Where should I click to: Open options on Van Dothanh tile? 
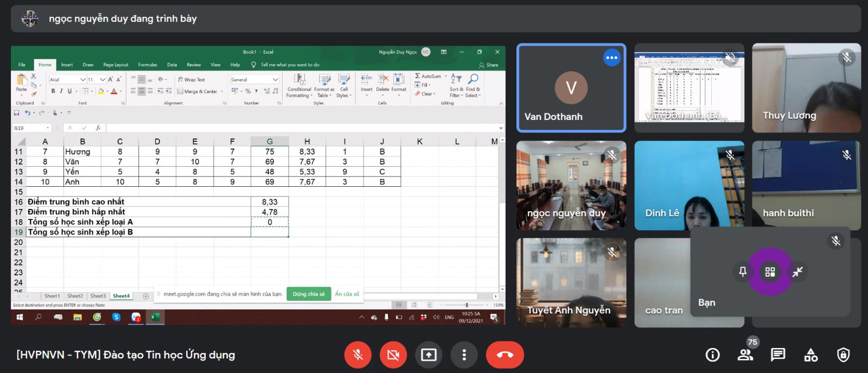coord(611,58)
